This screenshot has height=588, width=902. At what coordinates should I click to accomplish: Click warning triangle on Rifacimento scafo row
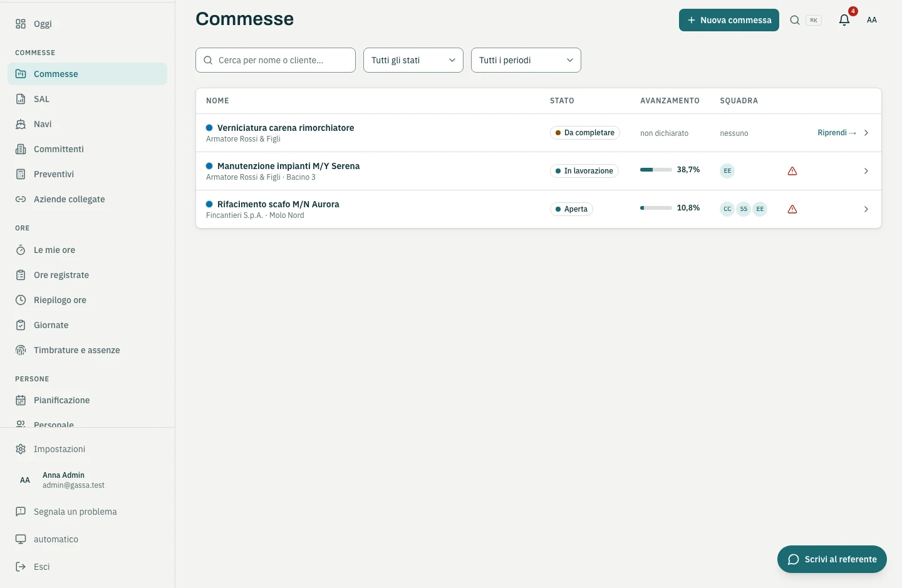tap(792, 209)
